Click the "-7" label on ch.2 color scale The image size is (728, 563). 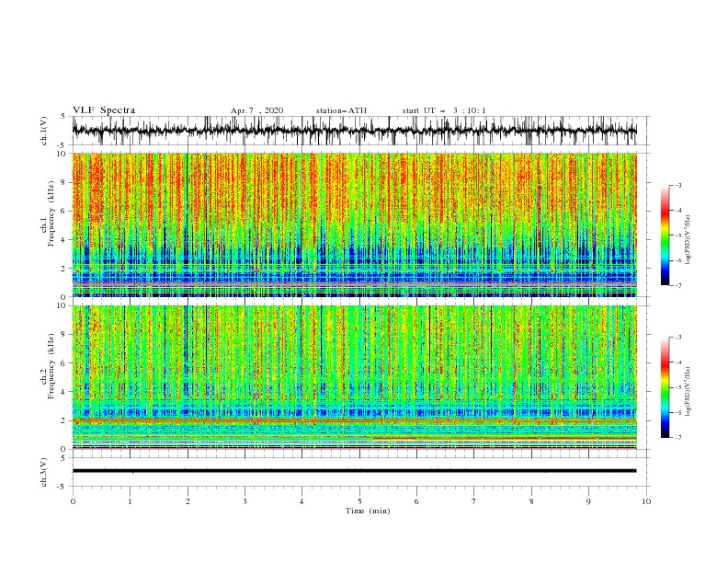click(x=678, y=437)
